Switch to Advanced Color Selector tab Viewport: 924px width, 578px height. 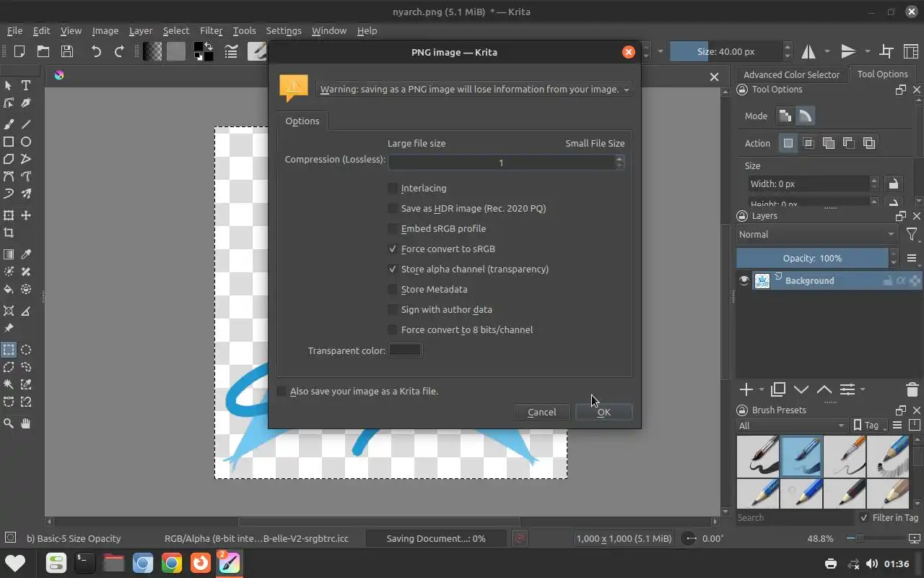791,74
